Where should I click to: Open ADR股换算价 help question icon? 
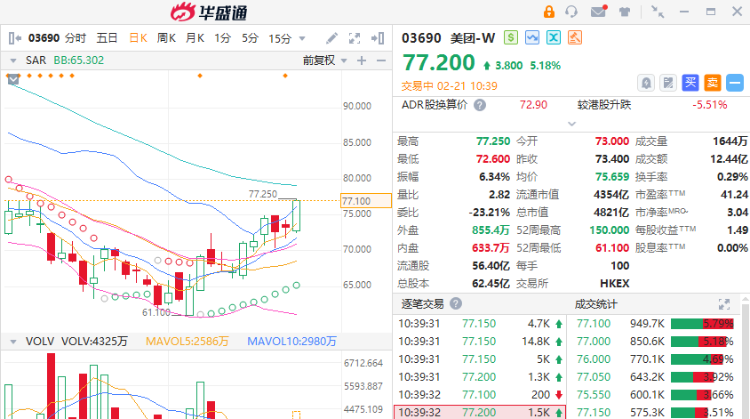(480, 105)
